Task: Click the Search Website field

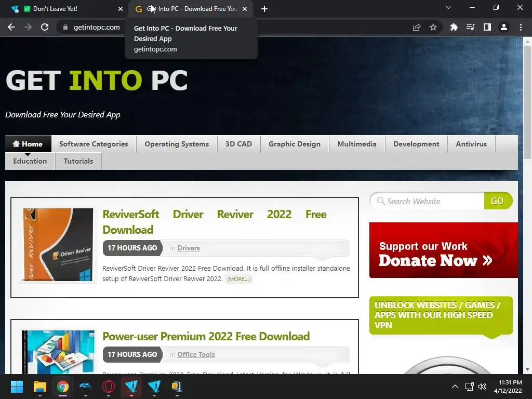Action: [427, 201]
